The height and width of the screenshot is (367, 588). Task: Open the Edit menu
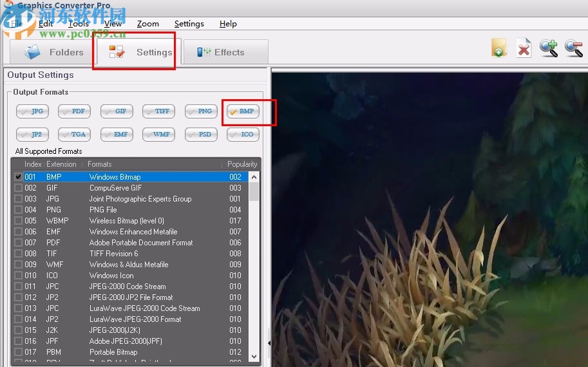(x=46, y=24)
